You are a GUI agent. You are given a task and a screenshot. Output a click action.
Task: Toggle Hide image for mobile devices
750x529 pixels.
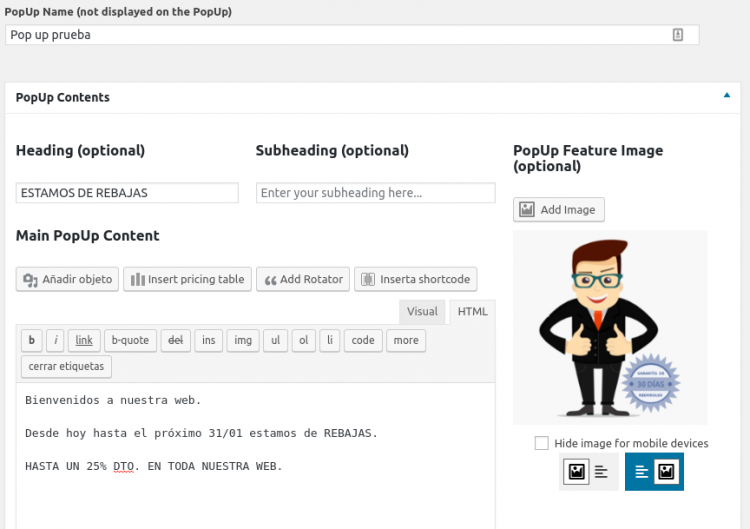(541, 443)
